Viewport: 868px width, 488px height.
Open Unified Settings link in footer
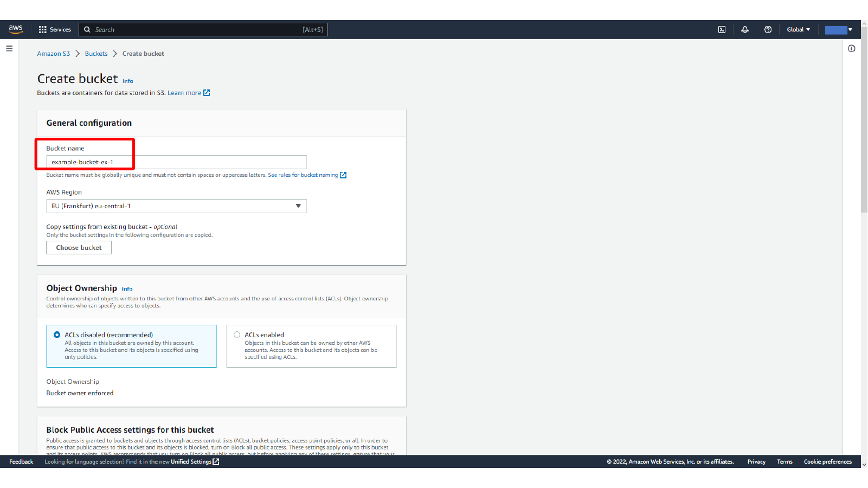coord(191,462)
